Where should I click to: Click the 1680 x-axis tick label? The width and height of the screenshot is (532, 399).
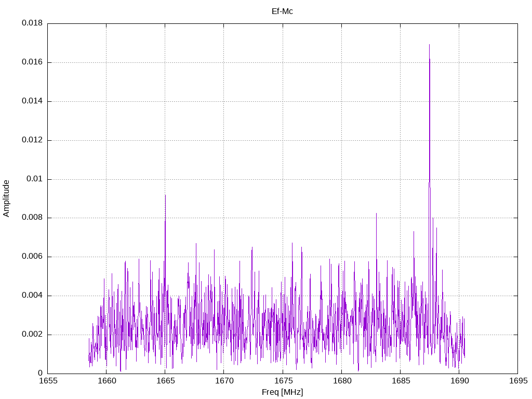342,381
